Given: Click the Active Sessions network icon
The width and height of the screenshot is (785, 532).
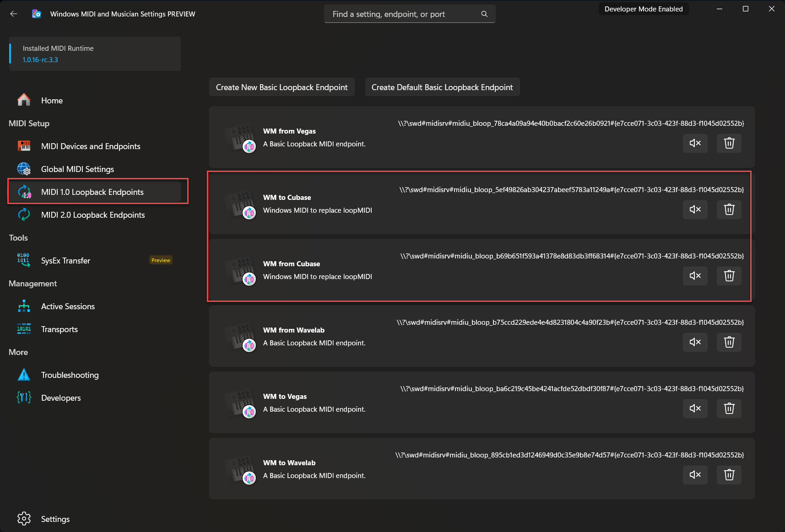Looking at the screenshot, I should 24,306.
